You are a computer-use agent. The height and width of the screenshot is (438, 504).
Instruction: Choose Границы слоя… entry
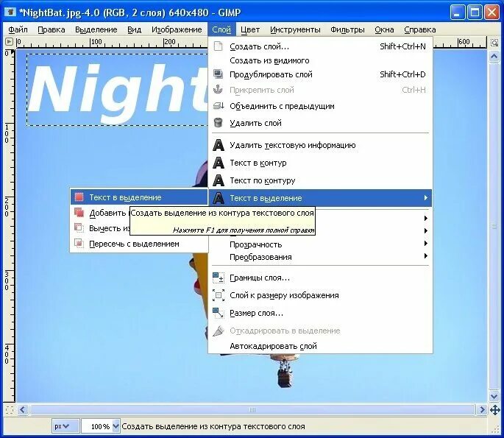tap(321, 278)
